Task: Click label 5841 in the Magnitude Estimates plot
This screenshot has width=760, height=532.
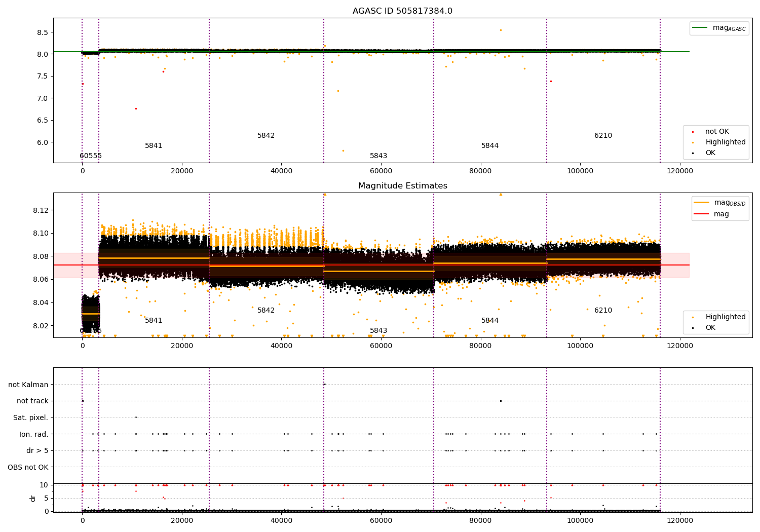Action: click(154, 321)
